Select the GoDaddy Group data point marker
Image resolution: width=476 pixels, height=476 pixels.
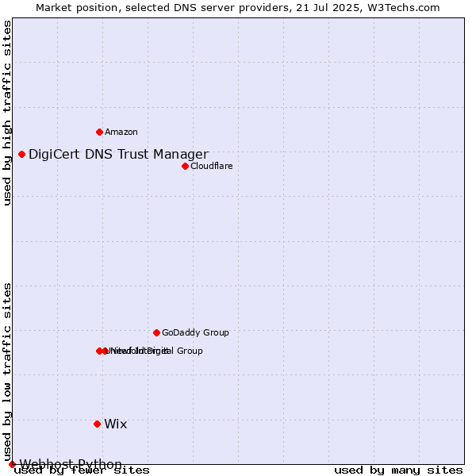coord(156,332)
